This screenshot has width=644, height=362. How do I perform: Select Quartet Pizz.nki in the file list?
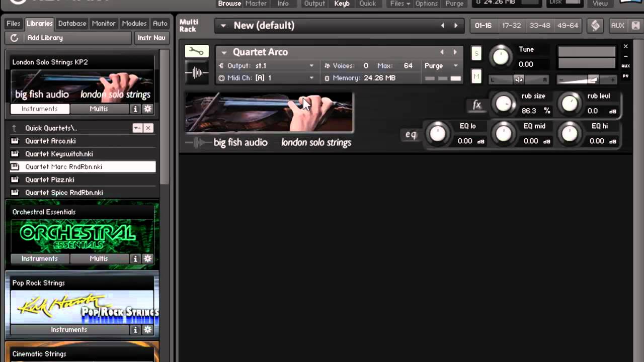[x=83, y=179]
